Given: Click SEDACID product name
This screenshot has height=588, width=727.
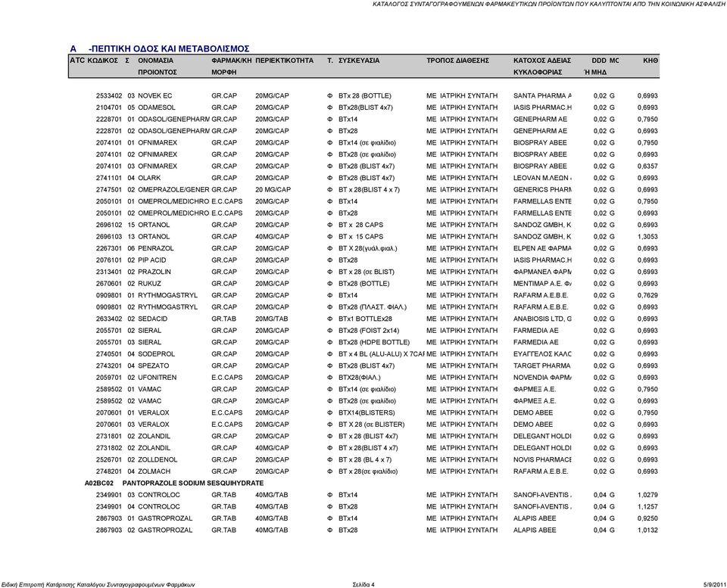Looking at the screenshot, I should (x=152, y=319).
